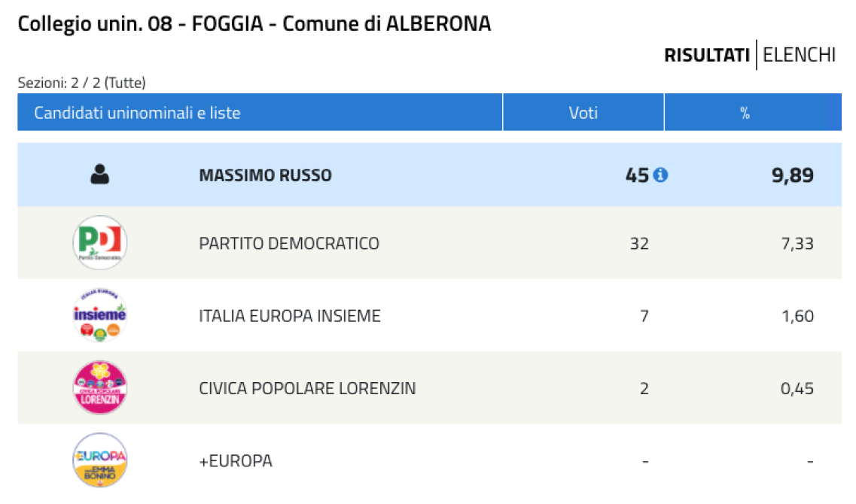Click the Partito Democratico logo
856x504 pixels.
tap(100, 243)
